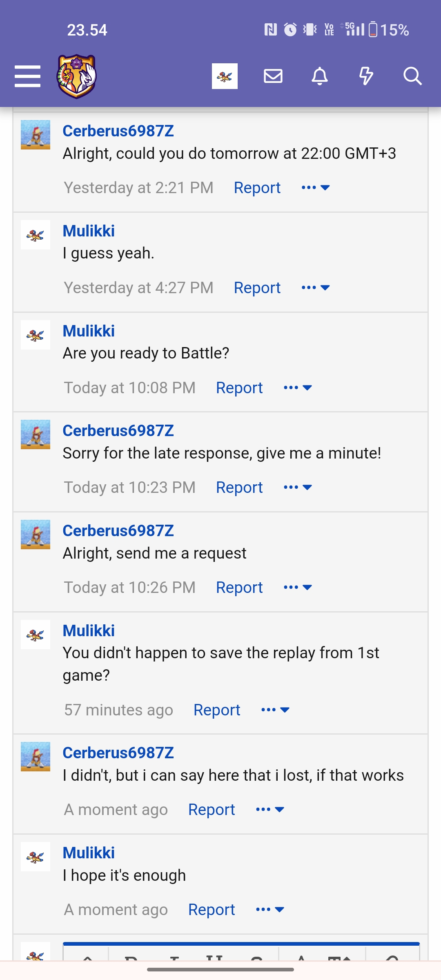Expand options on "I guess yeah." comment
The height and width of the screenshot is (980, 441).
point(315,288)
